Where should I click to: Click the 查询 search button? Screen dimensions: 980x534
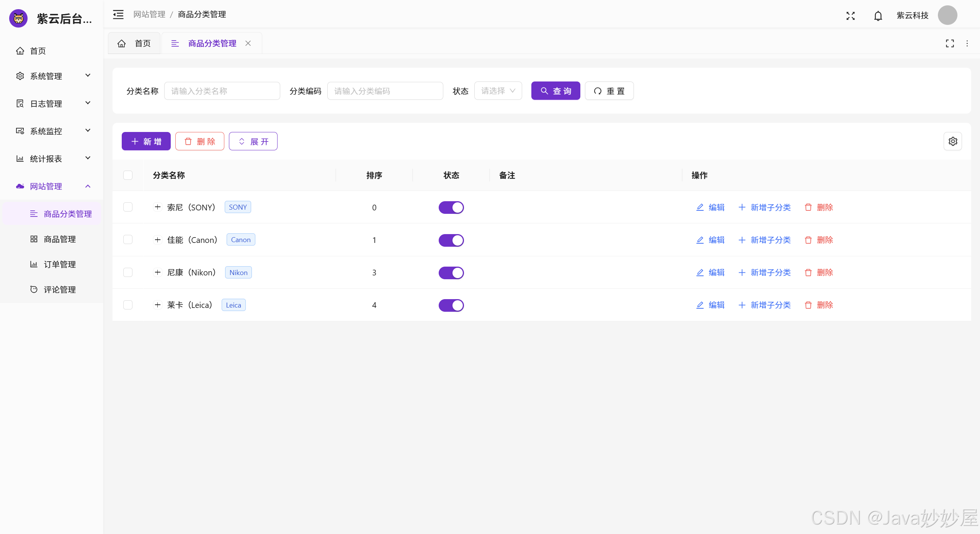(555, 91)
